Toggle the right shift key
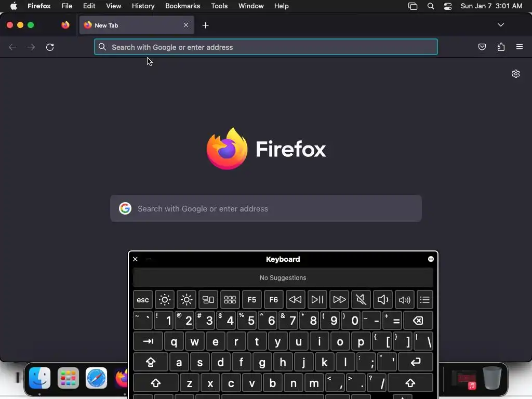 [410, 383]
